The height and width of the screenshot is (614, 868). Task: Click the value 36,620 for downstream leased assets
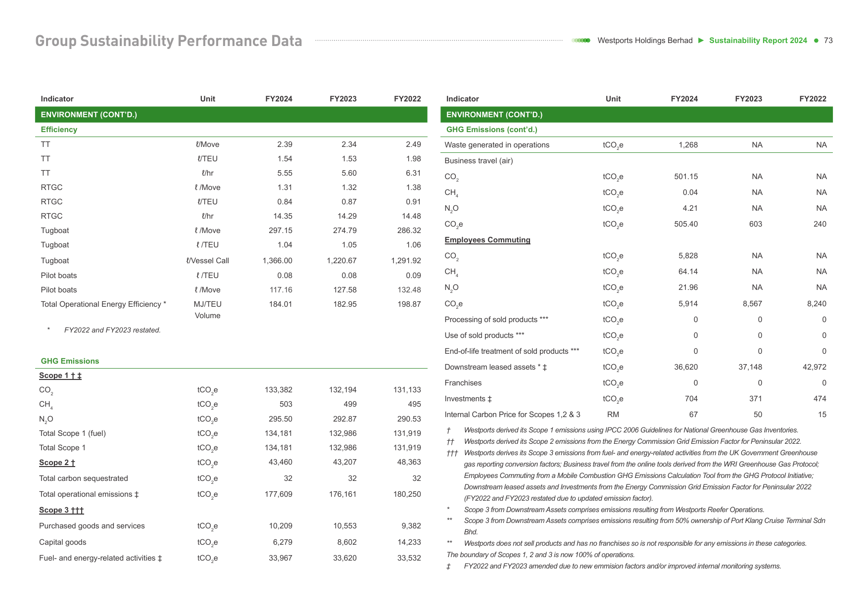(686, 367)
